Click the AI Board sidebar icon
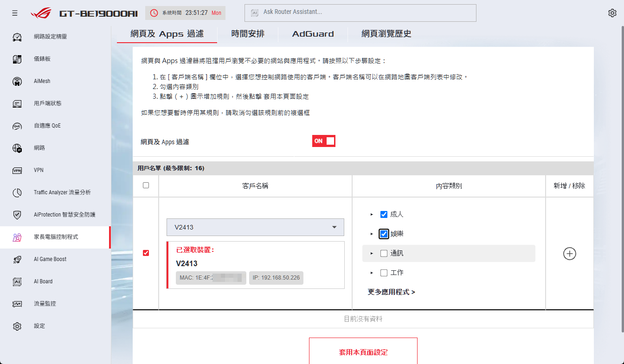This screenshot has height=364, width=624. (17, 281)
